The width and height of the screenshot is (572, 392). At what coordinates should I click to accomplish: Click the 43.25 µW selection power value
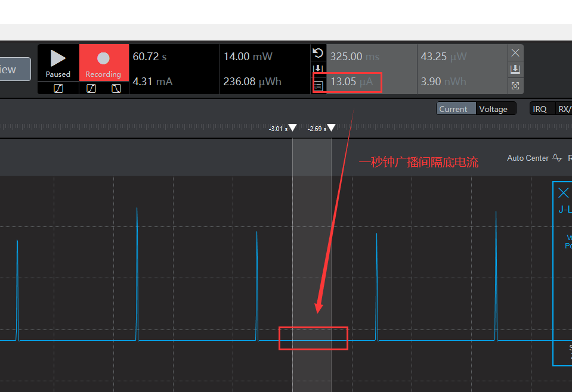[x=444, y=57]
